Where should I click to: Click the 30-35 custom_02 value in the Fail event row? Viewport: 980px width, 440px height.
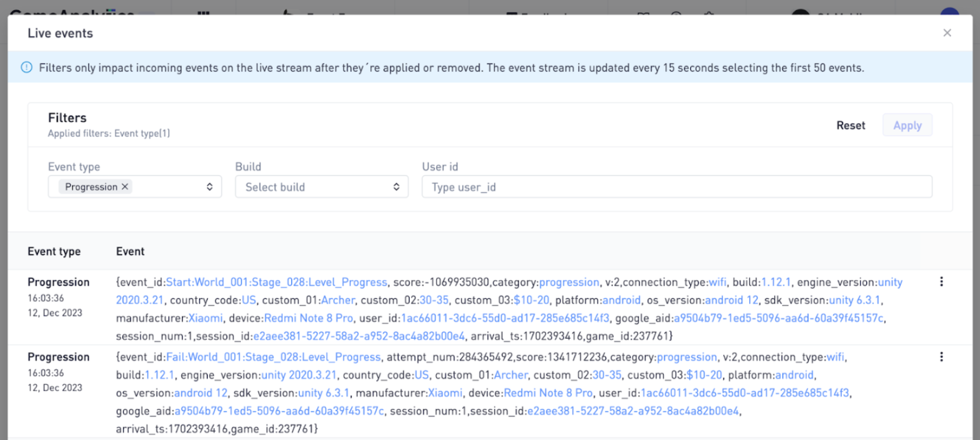pos(607,375)
